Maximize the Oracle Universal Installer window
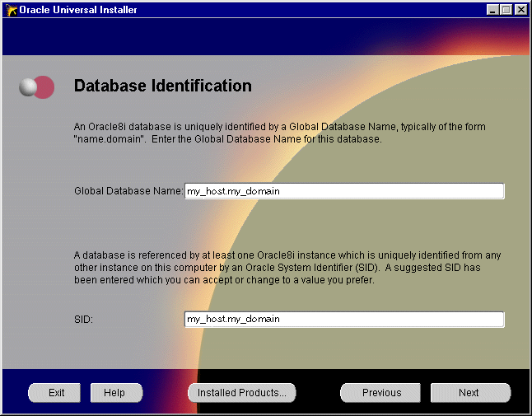Image resolution: width=532 pixels, height=416 pixels. (506, 10)
